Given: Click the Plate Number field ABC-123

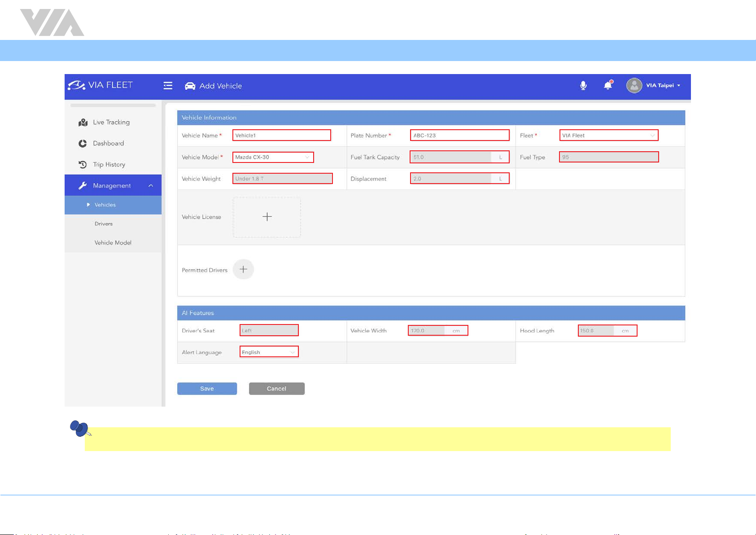Looking at the screenshot, I should pos(460,135).
